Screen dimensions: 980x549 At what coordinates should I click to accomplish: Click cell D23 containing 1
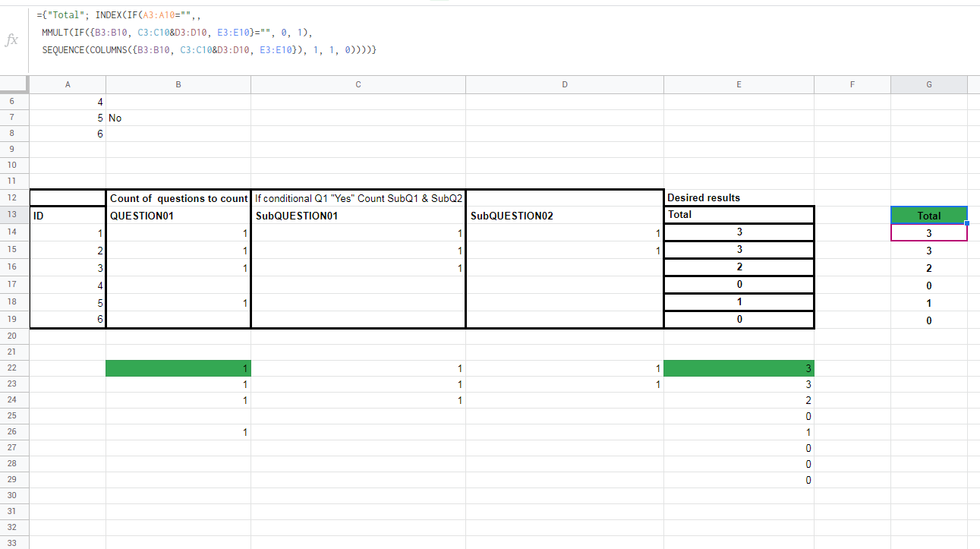(565, 384)
